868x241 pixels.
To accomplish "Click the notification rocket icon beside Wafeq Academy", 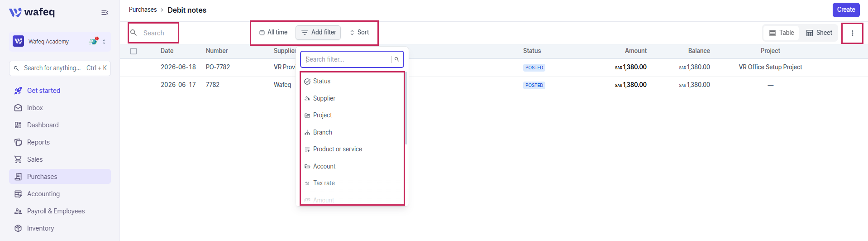I will pos(94,41).
